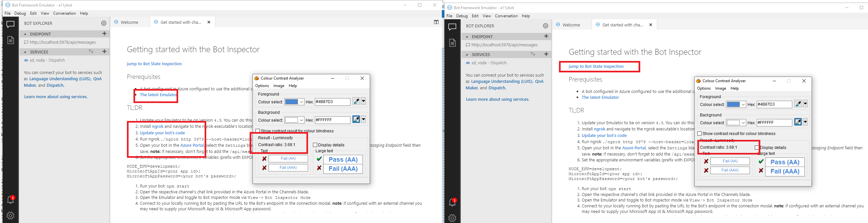Image resolution: width=868 pixels, height=223 pixels.
Task: Open foreground eyedropper dropdown arrow, right Contrast Analyser
Action: pyautogui.click(x=805, y=104)
